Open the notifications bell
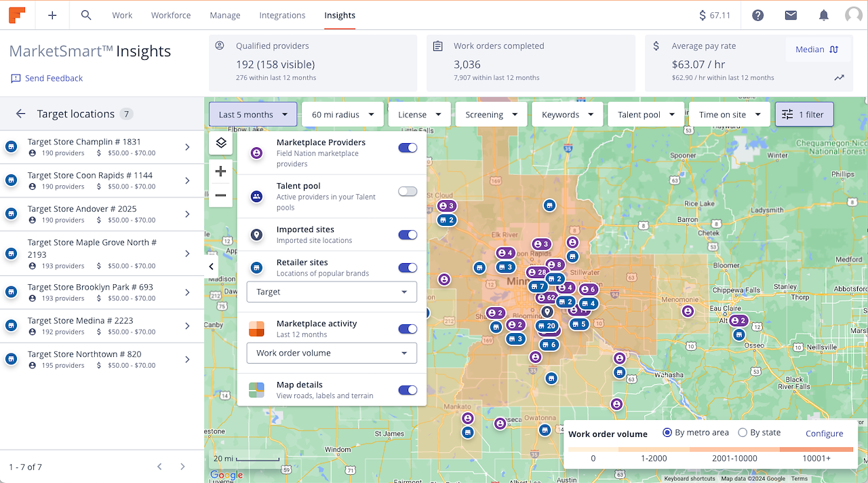 823,15
